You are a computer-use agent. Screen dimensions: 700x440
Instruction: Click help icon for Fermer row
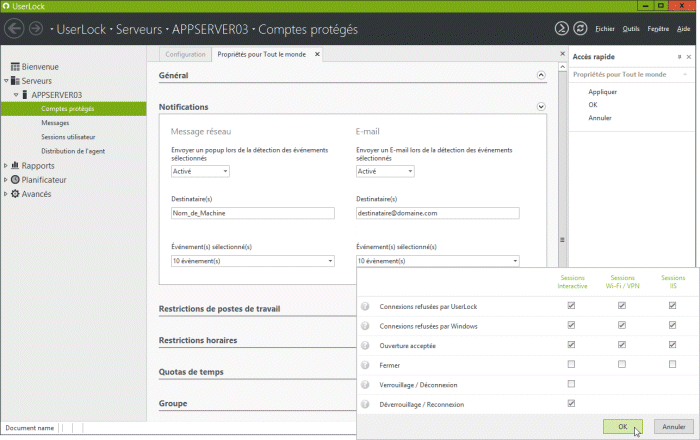tap(365, 365)
